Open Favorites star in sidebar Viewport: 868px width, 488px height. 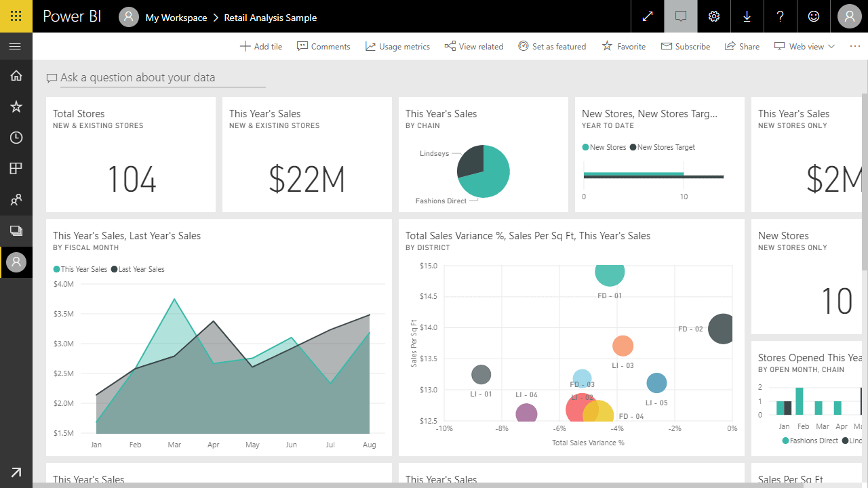16,106
